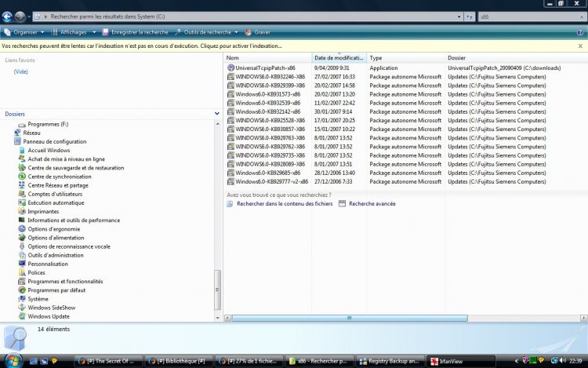
Task: Click the Dossiers section heading
Action: click(x=15, y=114)
